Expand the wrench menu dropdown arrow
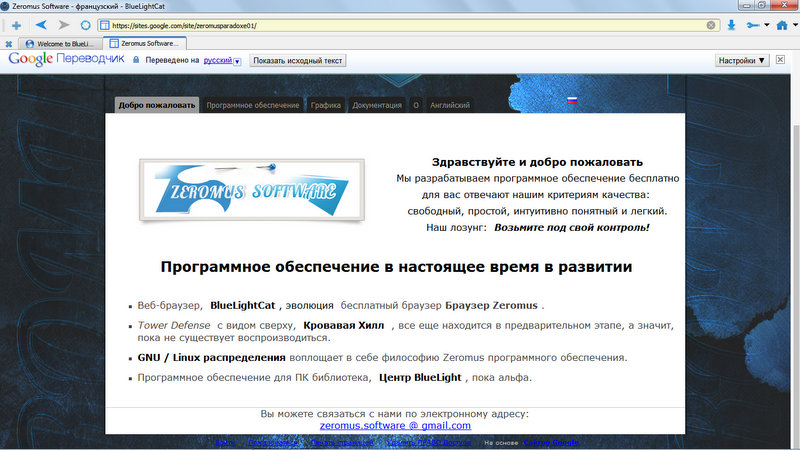The width and height of the screenshot is (800, 450). [767, 25]
